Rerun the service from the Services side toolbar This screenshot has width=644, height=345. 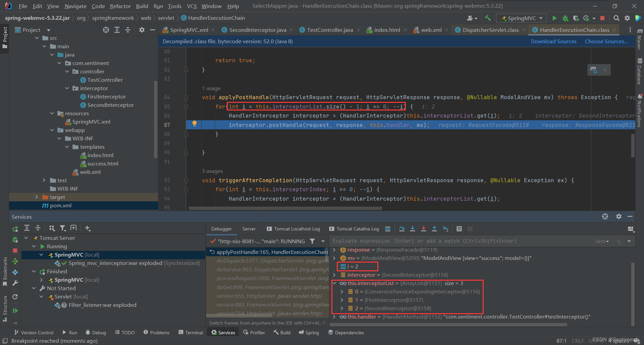click(15, 229)
